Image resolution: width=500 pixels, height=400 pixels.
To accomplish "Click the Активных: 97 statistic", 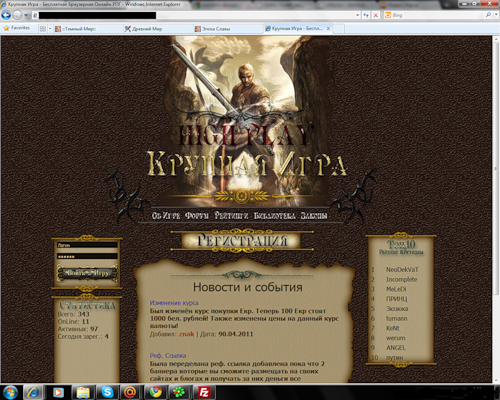I will click(78, 329).
